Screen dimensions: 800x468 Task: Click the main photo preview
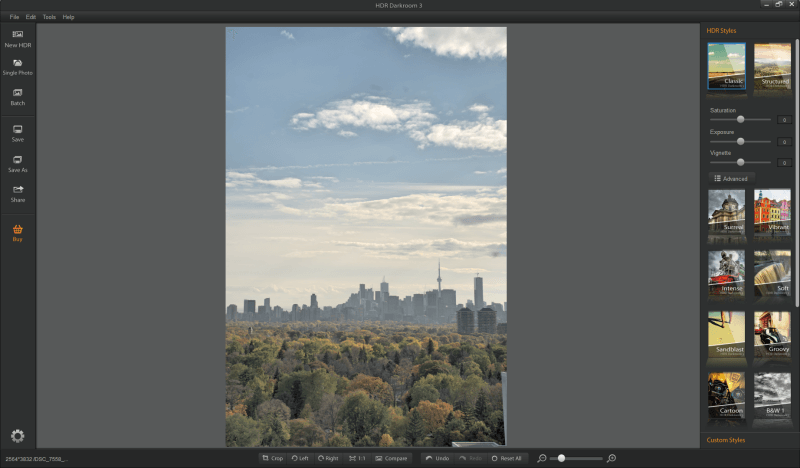click(x=366, y=236)
